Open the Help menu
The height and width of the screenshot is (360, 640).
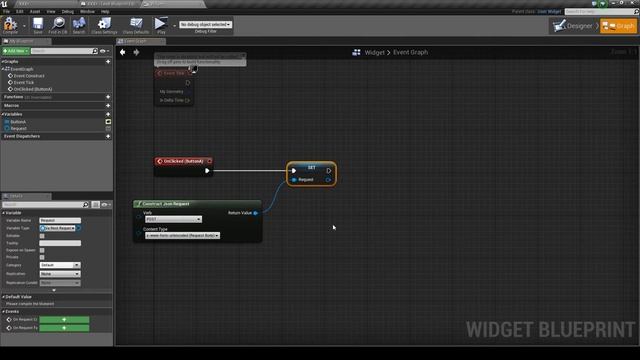click(105, 11)
